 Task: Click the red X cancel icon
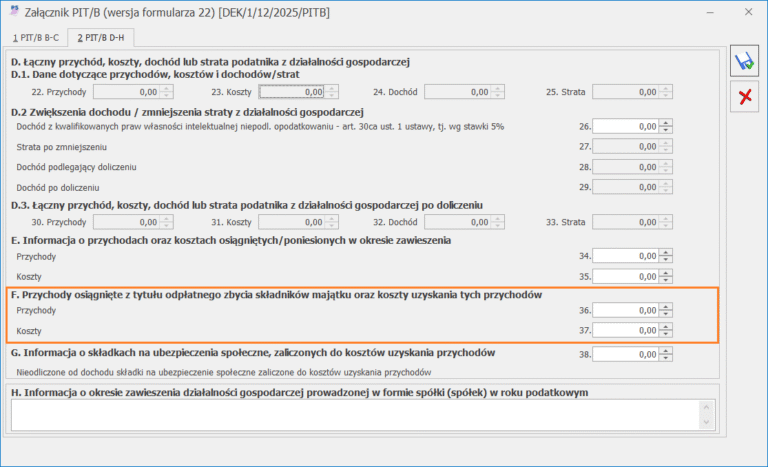pos(745,97)
